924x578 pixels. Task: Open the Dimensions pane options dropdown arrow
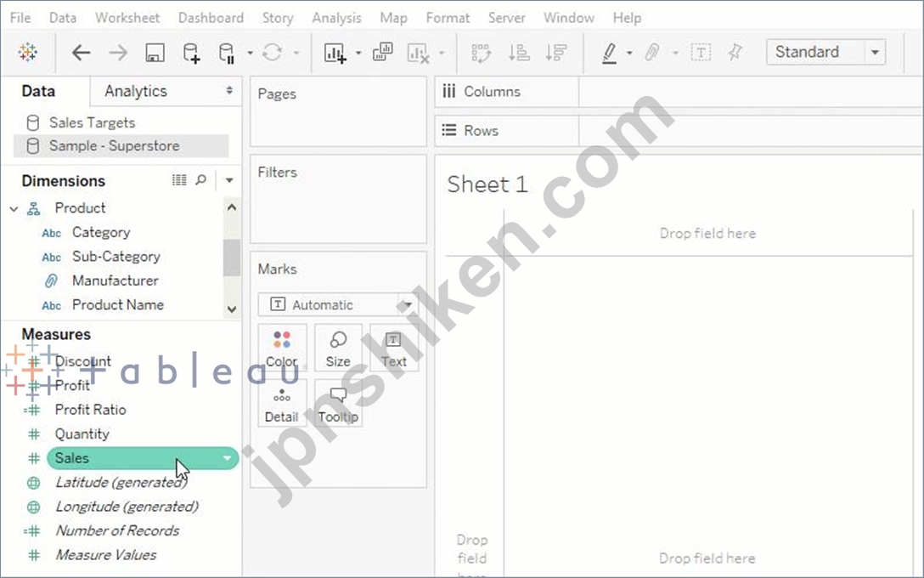[x=229, y=180]
